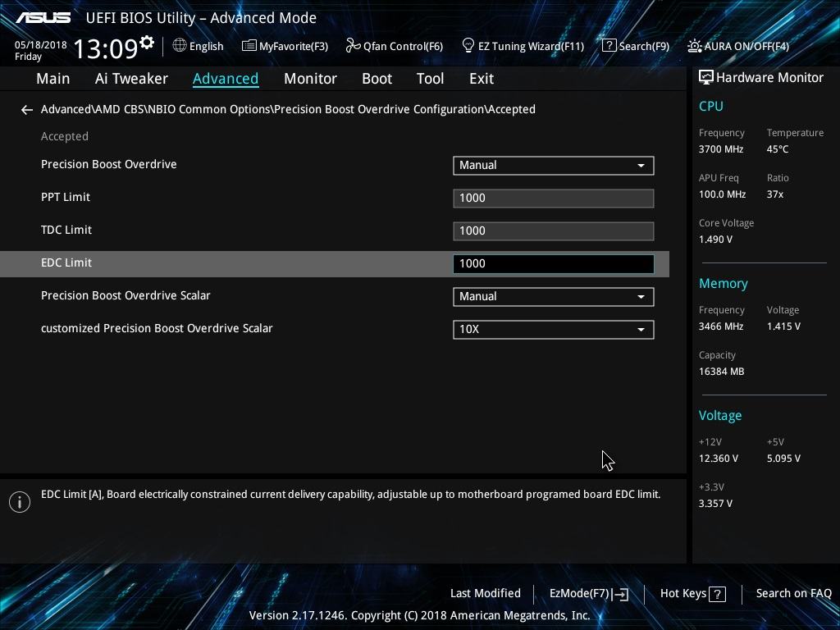
Task: Click Search on FAQ link
Action: pyautogui.click(x=793, y=594)
